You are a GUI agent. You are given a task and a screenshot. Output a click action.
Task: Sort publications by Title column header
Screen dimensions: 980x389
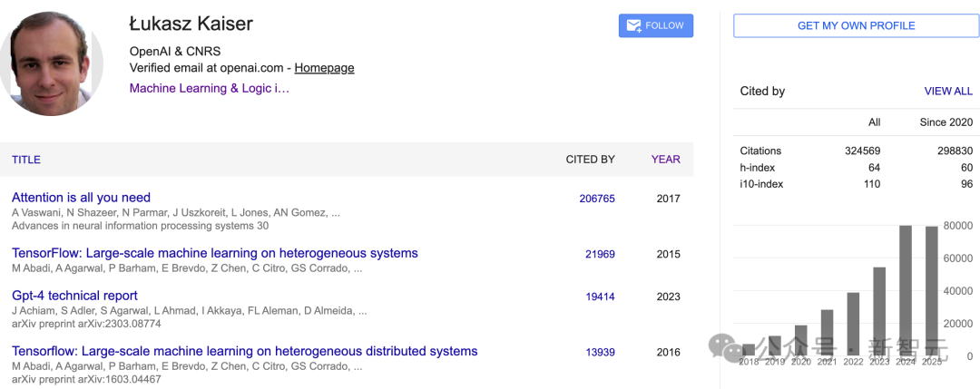click(x=26, y=160)
